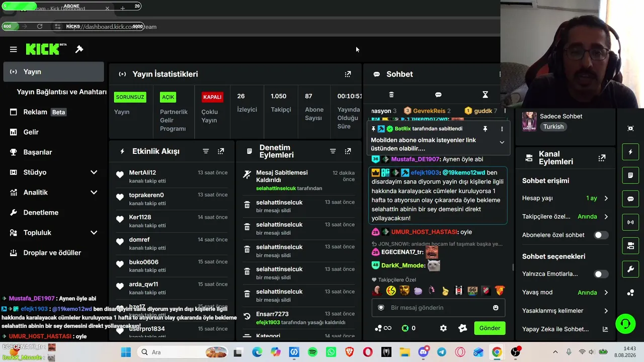Image resolution: width=644 pixels, height=362 pixels.
Task: Click the Sadece Sohbet category thumbnail
Action: point(529,121)
